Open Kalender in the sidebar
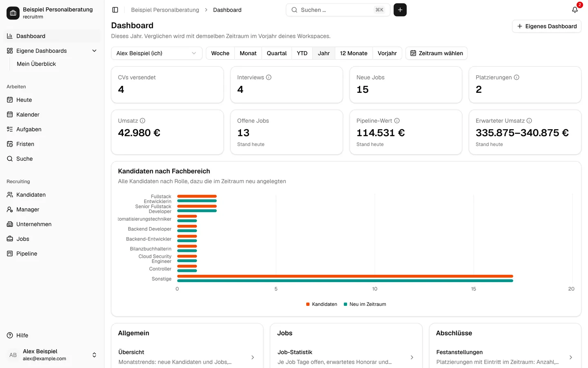The height and width of the screenshot is (368, 588). 51,114
